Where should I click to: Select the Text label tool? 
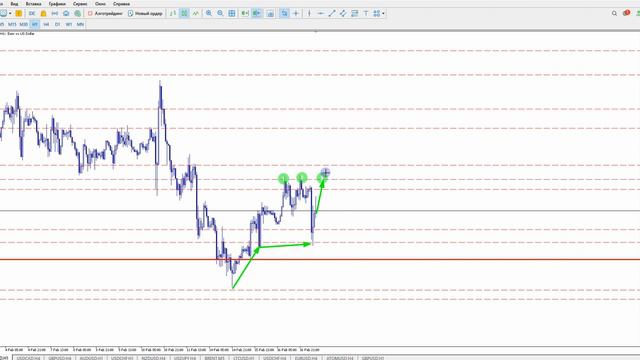pyautogui.click(x=366, y=13)
